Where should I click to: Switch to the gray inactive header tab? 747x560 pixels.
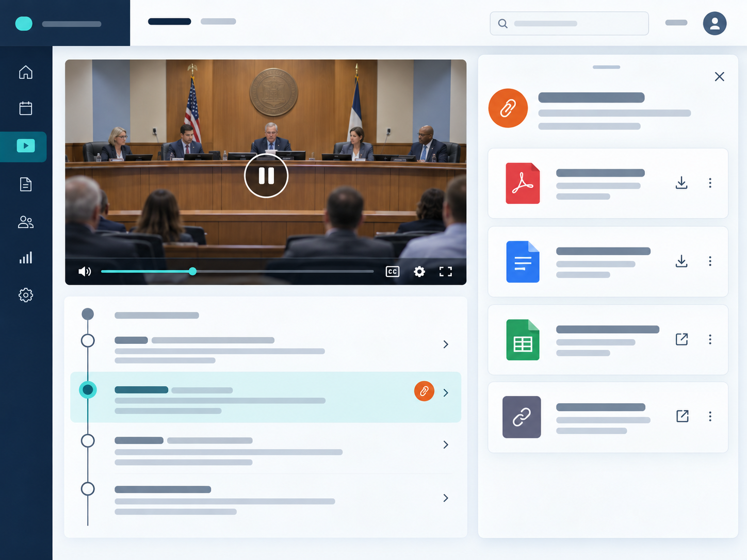click(218, 22)
